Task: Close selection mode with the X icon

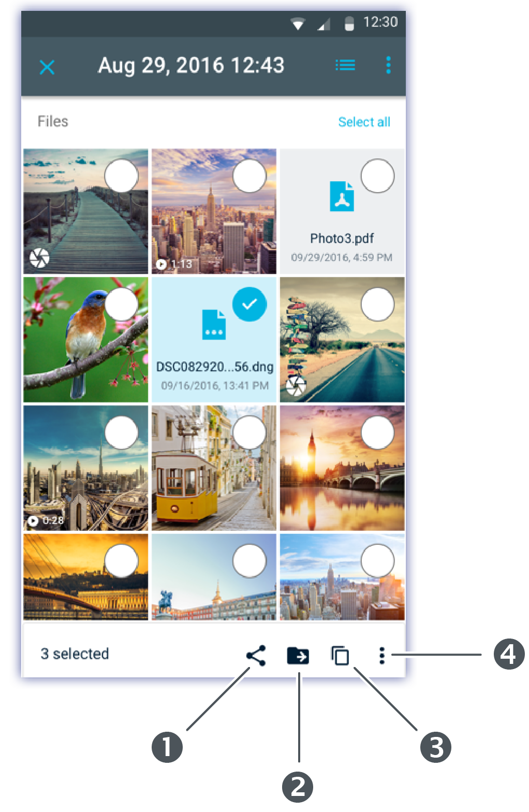Action: click(x=47, y=67)
